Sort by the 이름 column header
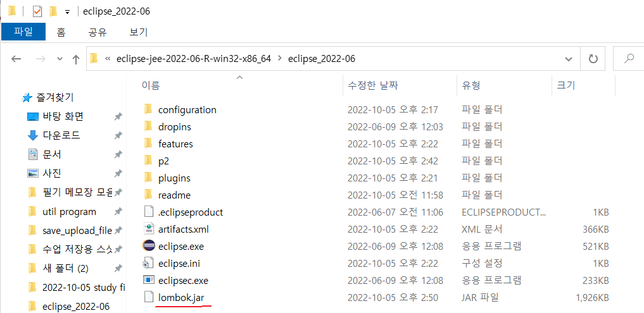The image size is (644, 313). (151, 85)
